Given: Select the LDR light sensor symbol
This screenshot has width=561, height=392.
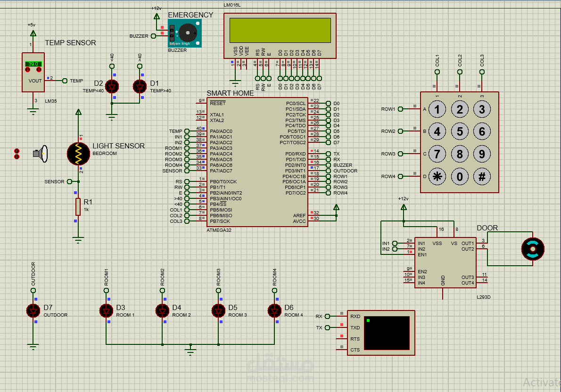Looking at the screenshot, I should pos(78,154).
